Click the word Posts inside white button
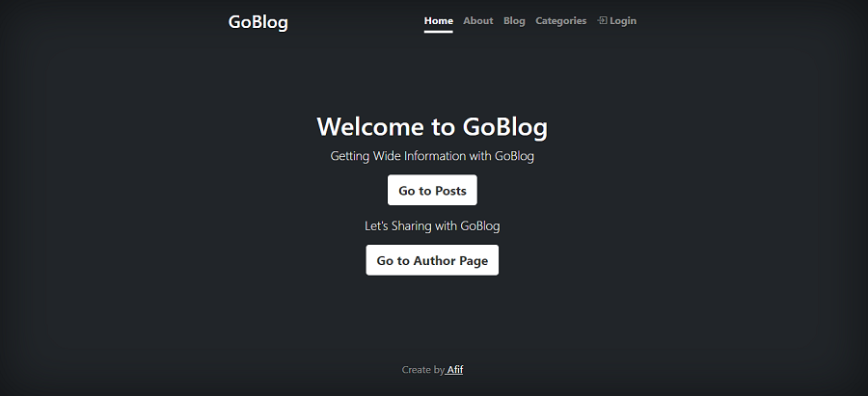Screen dimensions: 868x396 (450, 191)
